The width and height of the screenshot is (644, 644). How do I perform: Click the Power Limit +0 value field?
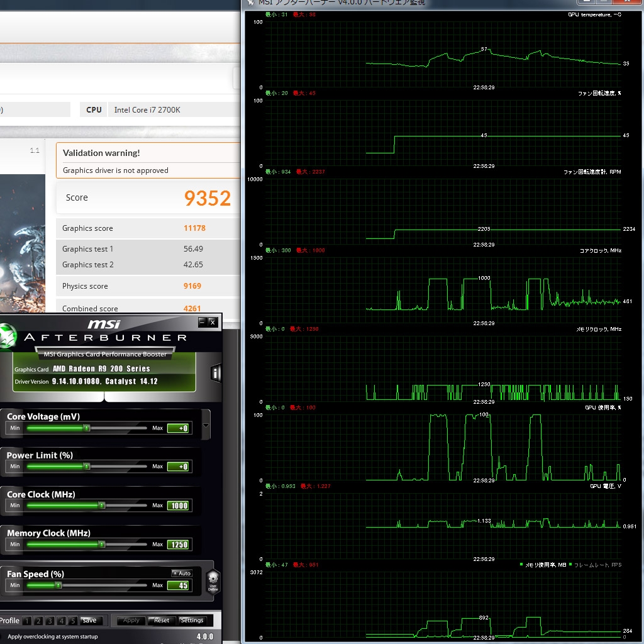pyautogui.click(x=178, y=467)
